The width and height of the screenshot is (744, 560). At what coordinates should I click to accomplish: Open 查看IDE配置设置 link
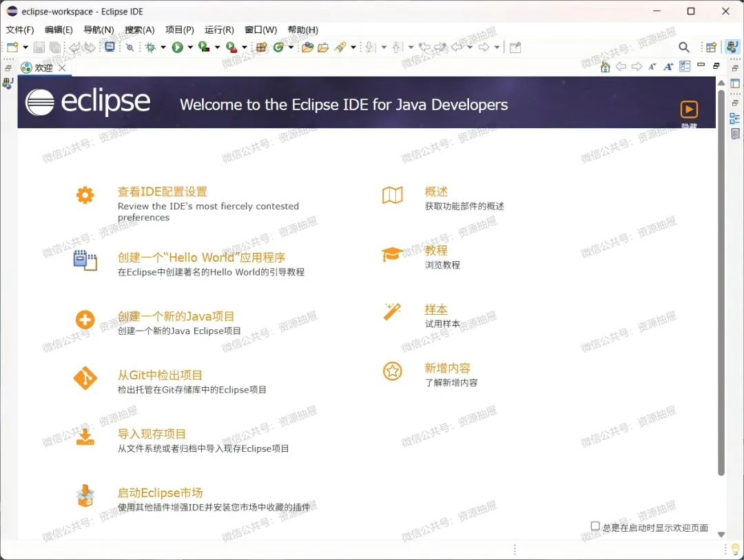[163, 191]
